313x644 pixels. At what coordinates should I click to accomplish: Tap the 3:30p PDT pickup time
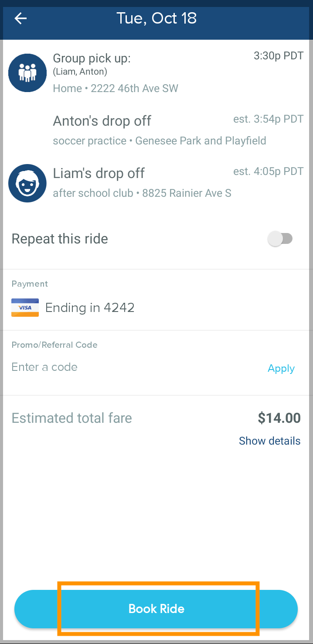pos(279,56)
